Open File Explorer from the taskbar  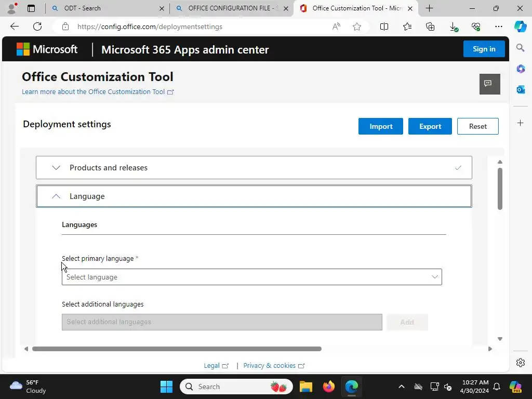point(305,387)
